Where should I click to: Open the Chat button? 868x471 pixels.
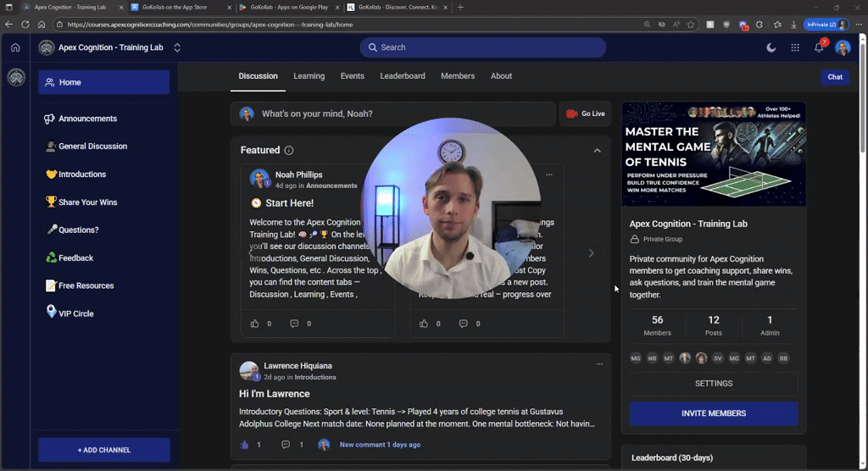point(835,77)
